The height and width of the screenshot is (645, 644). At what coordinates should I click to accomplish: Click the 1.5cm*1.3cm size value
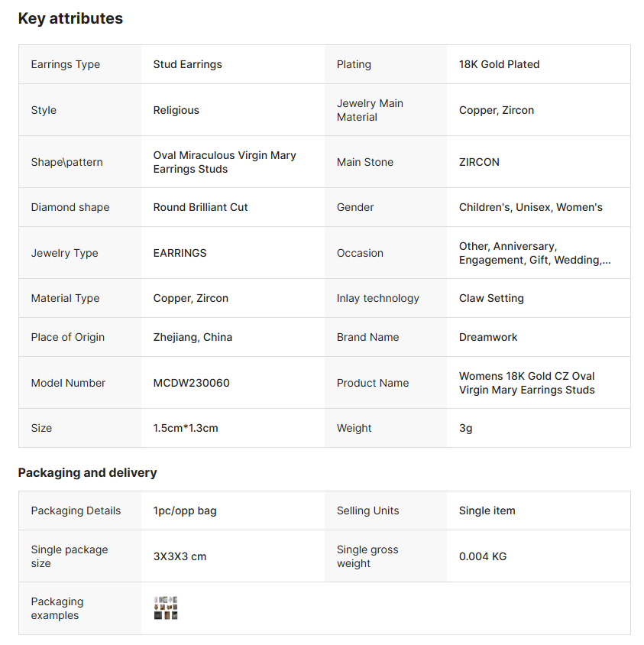pos(186,428)
